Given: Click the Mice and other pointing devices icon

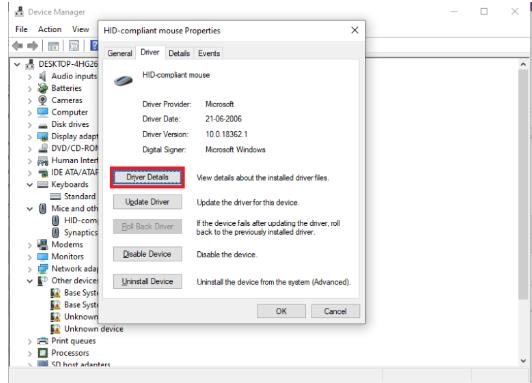Looking at the screenshot, I should click(x=42, y=208).
